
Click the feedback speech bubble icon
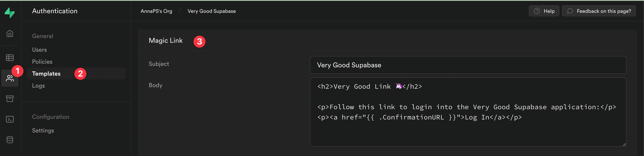(570, 11)
